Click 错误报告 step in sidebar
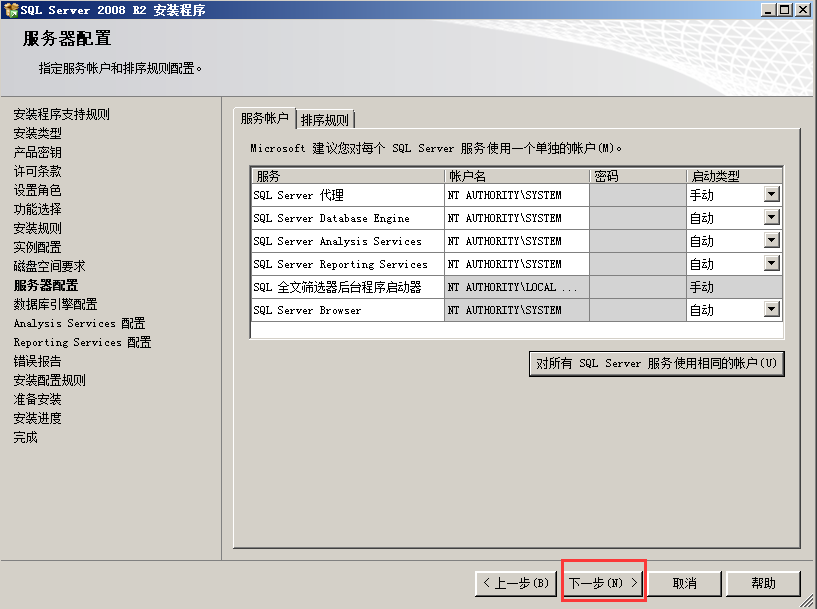The height and width of the screenshot is (609, 817). pos(38,361)
